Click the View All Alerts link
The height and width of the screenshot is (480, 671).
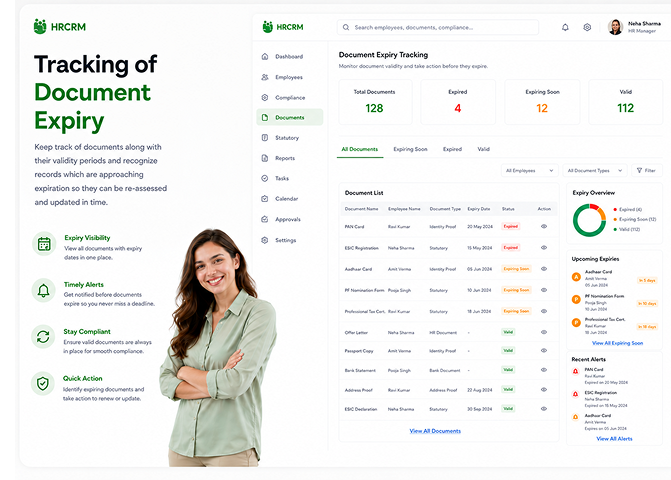(614, 439)
